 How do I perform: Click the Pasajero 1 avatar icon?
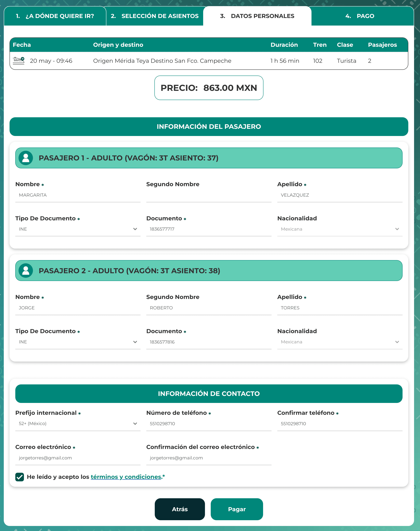[26, 158]
